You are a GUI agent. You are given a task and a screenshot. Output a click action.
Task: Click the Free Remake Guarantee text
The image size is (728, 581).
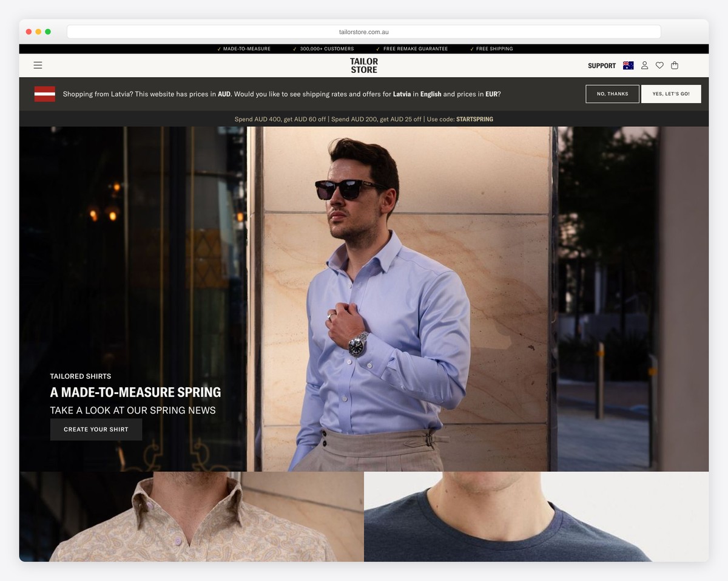(415, 49)
